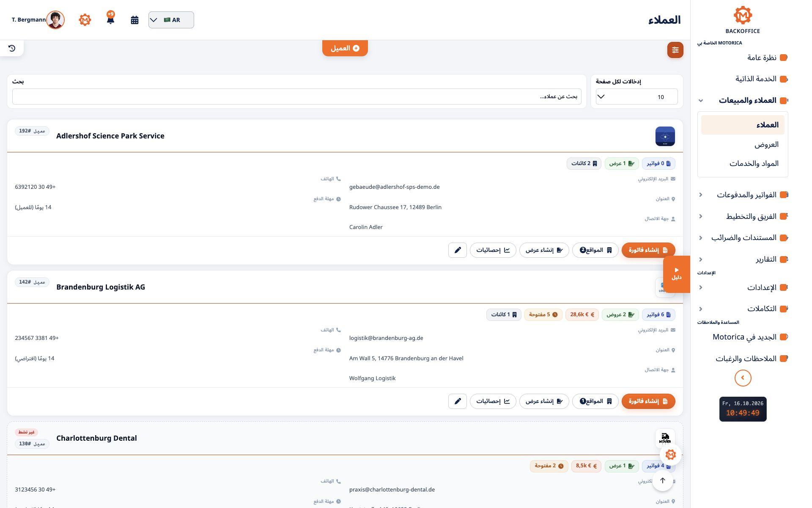Image resolution: width=812 pixels, height=508 pixels.
Task: Open الملاحظات والرغبات in sidebar
Action: coord(743,359)
